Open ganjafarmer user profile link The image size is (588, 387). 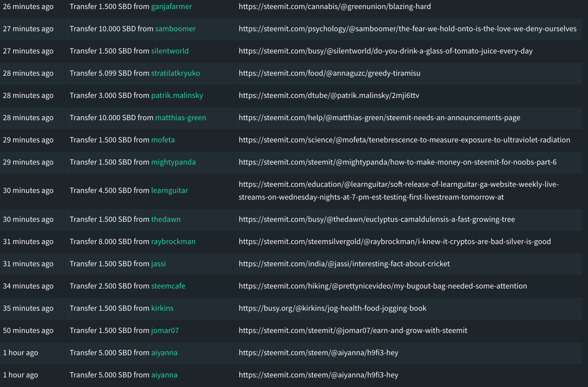[171, 7]
